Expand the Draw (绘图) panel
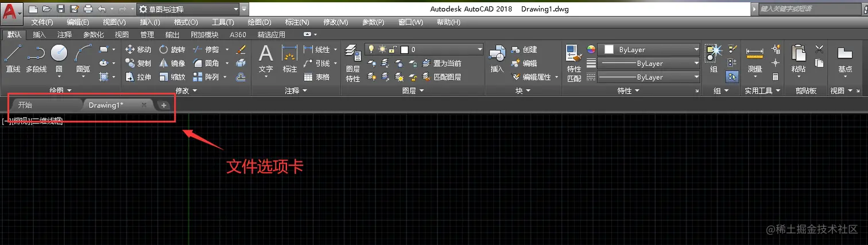The width and height of the screenshot is (868, 245). [60, 91]
